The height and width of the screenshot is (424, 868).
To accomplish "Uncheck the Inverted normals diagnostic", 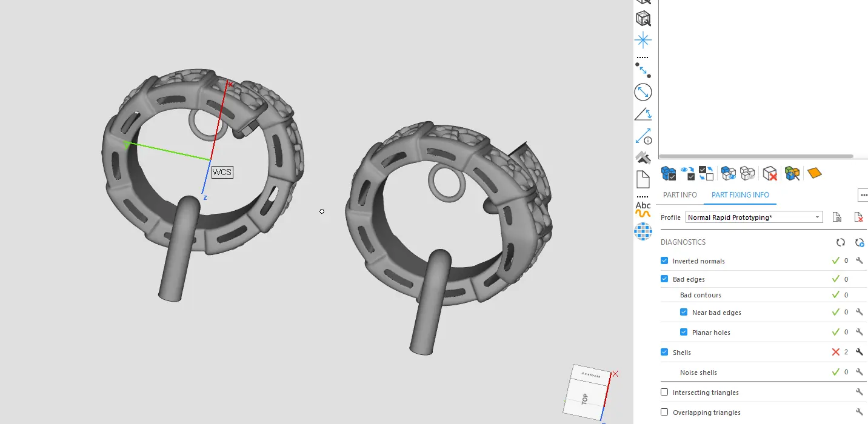I will point(665,261).
